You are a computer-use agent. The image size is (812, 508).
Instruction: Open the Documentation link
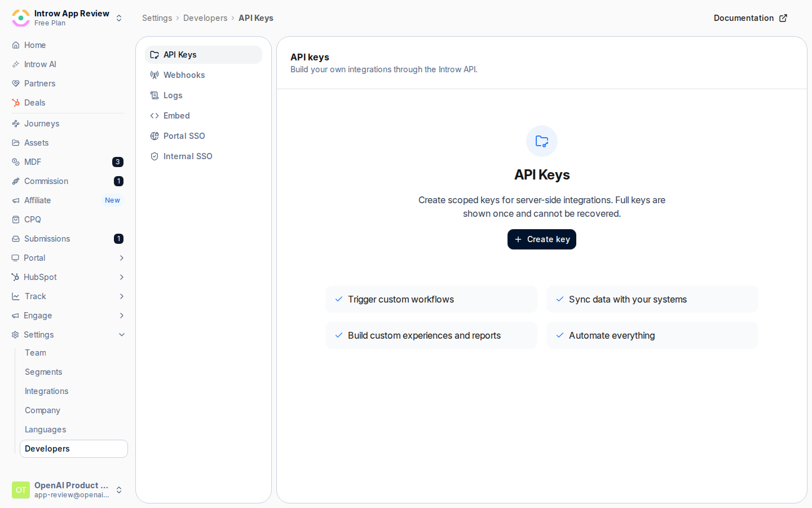[x=751, y=18]
